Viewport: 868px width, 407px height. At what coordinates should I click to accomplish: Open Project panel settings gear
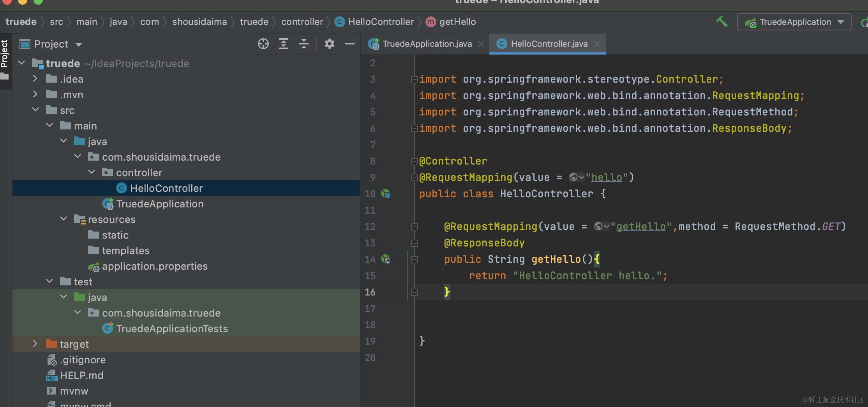pos(330,44)
